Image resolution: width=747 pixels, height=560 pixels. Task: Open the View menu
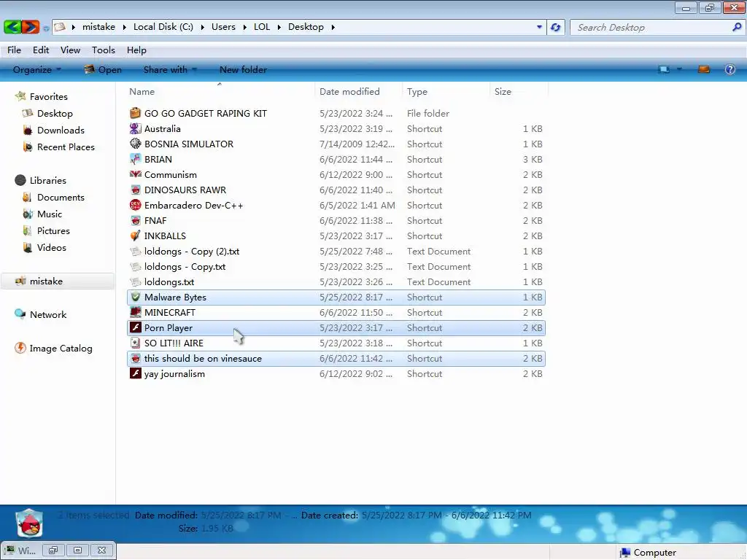pyautogui.click(x=70, y=50)
